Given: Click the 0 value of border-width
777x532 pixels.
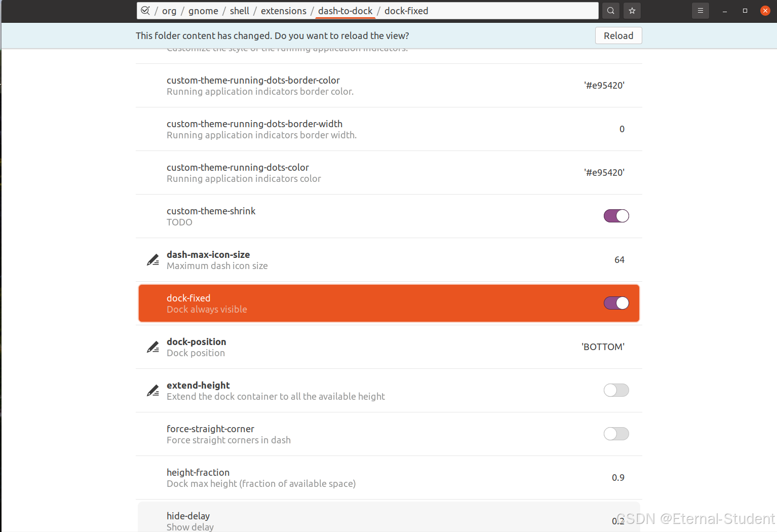Looking at the screenshot, I should point(622,129).
